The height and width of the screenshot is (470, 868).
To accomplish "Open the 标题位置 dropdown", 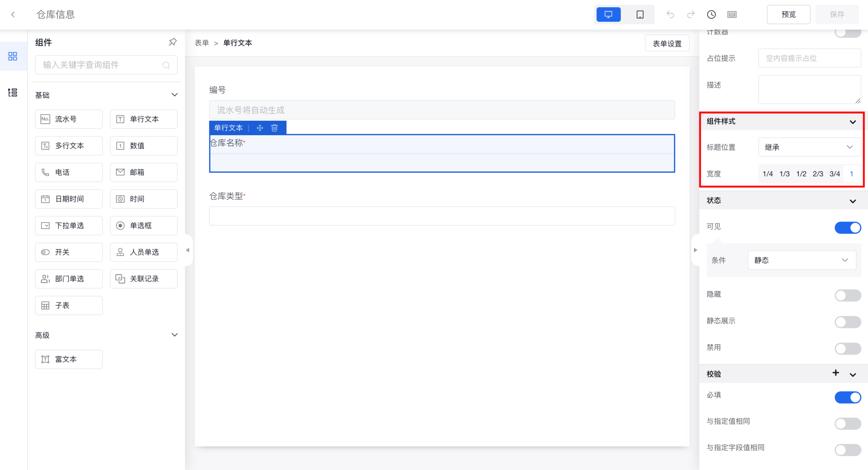I will tap(809, 147).
